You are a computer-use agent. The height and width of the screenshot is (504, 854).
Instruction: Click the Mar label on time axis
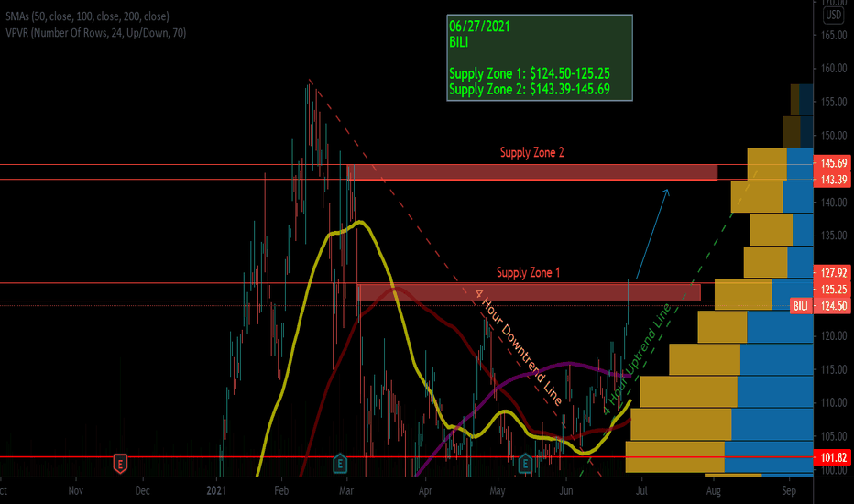click(346, 490)
